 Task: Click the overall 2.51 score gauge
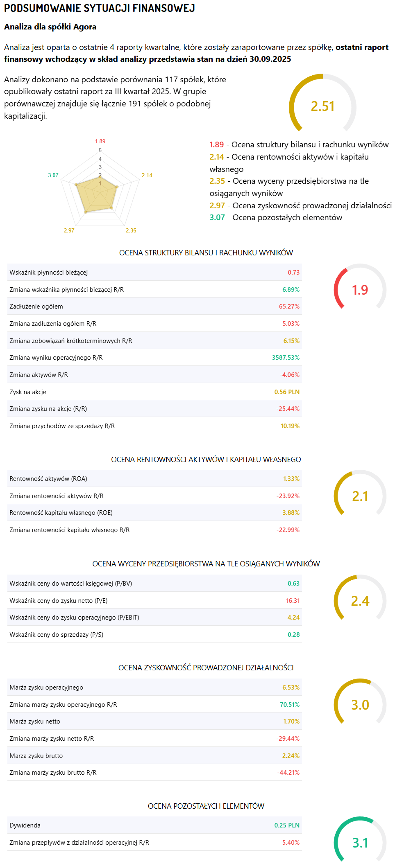click(322, 106)
